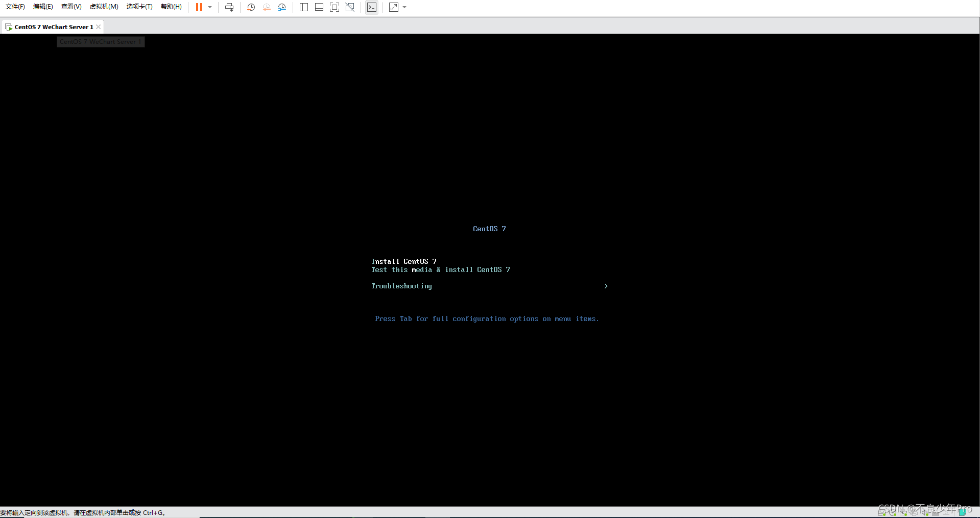Enter full screen mode
Screen dimensions: 980x518
[x=334, y=7]
